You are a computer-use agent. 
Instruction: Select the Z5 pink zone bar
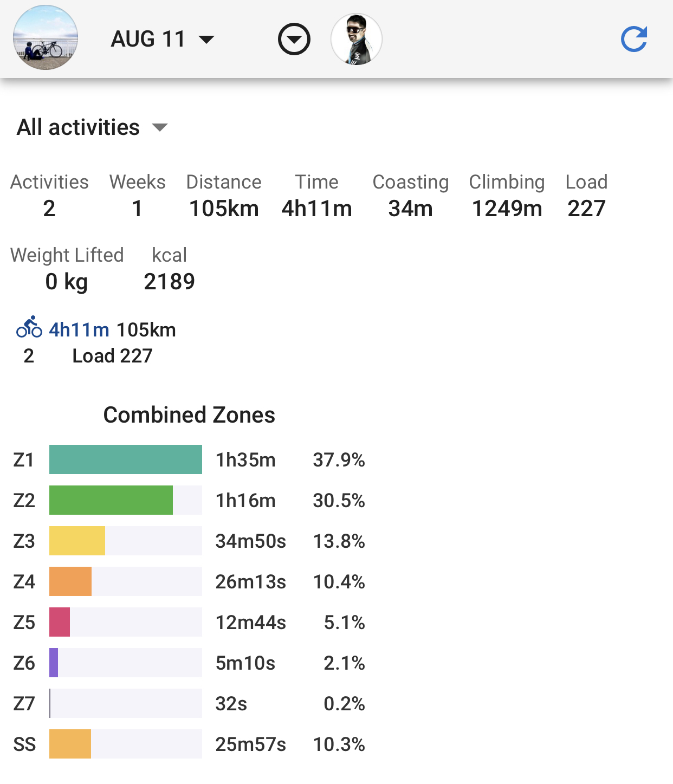click(60, 622)
